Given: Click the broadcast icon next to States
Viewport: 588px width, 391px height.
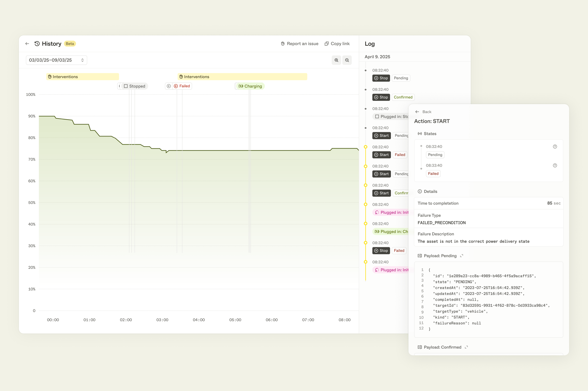Looking at the screenshot, I should (x=420, y=133).
